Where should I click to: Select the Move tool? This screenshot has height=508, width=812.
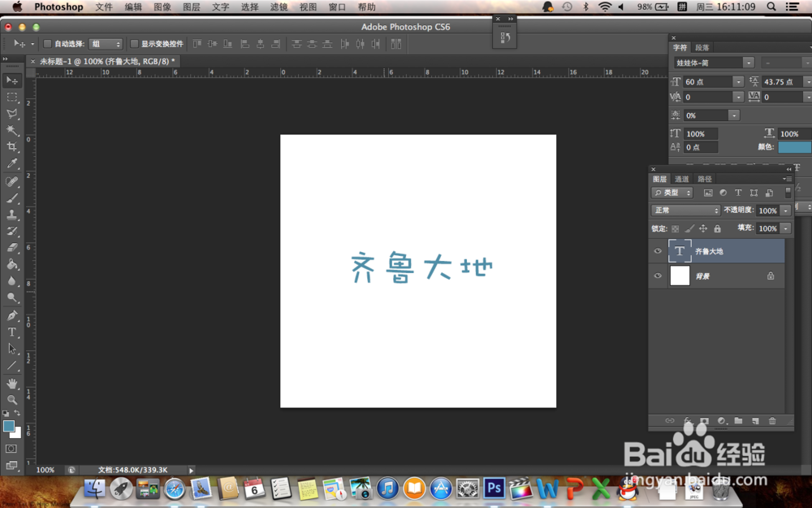[x=11, y=80]
